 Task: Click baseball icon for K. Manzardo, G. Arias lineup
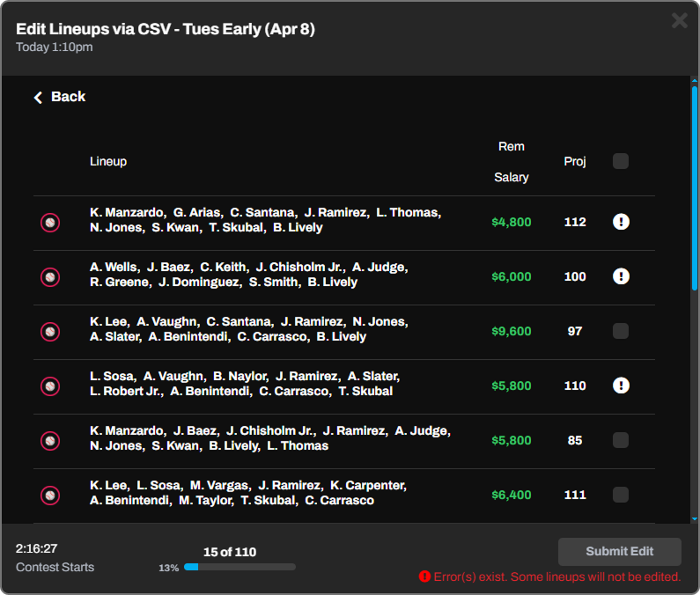click(50, 223)
